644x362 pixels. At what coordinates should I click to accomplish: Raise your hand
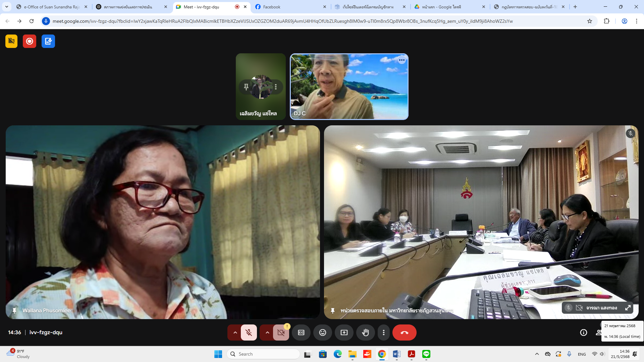pos(365,333)
